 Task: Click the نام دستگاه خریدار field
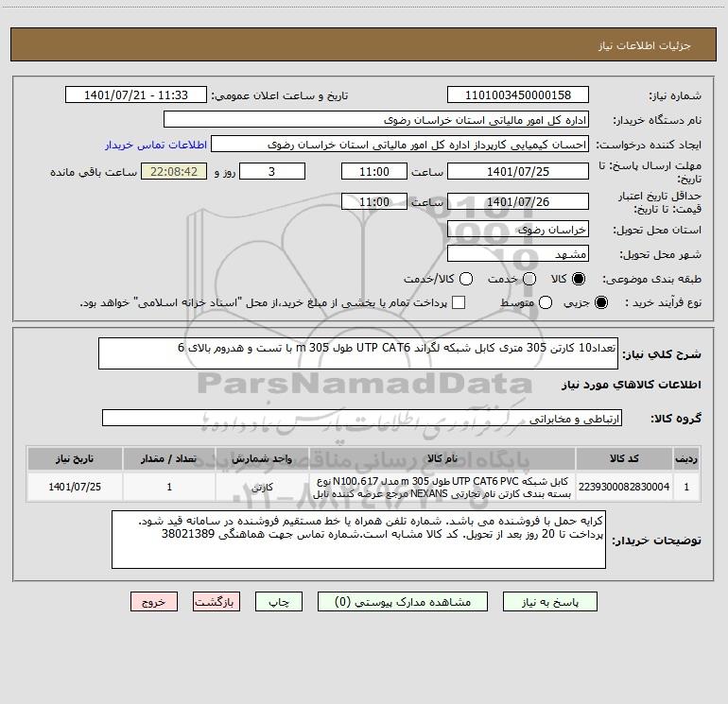[376, 120]
